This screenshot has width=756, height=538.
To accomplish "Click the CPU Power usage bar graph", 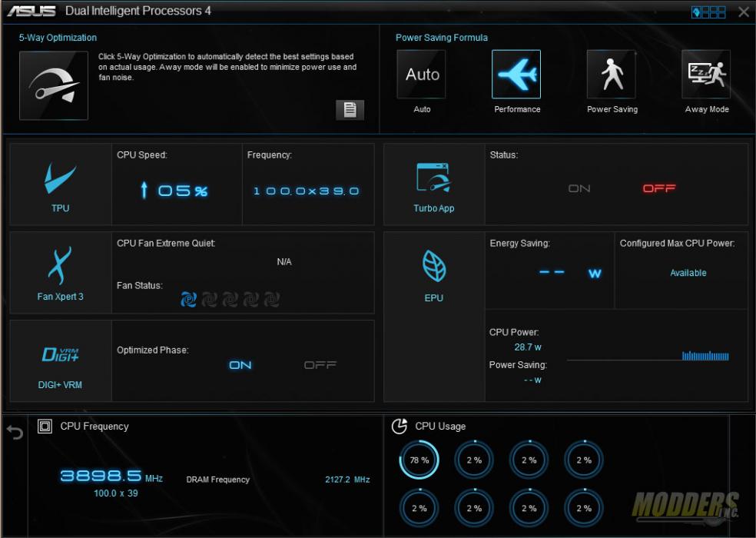I will tap(705, 356).
